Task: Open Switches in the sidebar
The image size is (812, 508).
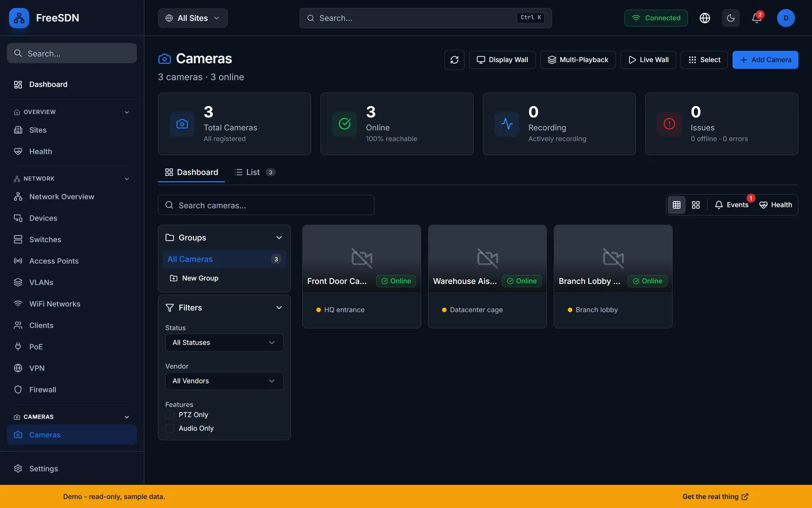Action: [x=72, y=239]
